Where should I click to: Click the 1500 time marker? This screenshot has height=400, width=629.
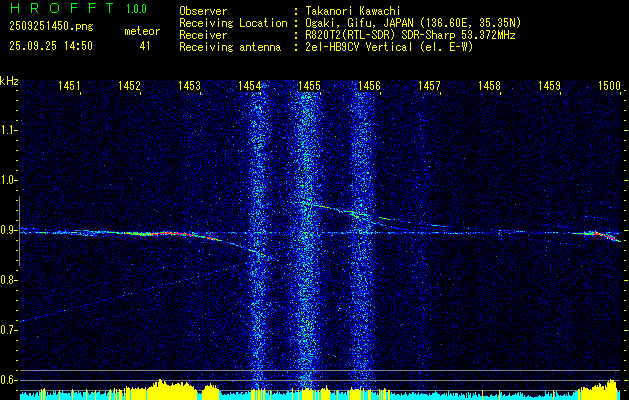pyautogui.click(x=609, y=87)
